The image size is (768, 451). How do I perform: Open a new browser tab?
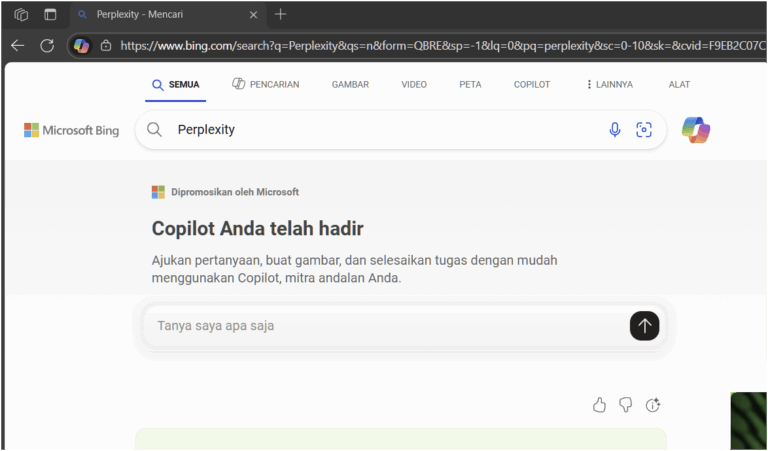point(280,14)
